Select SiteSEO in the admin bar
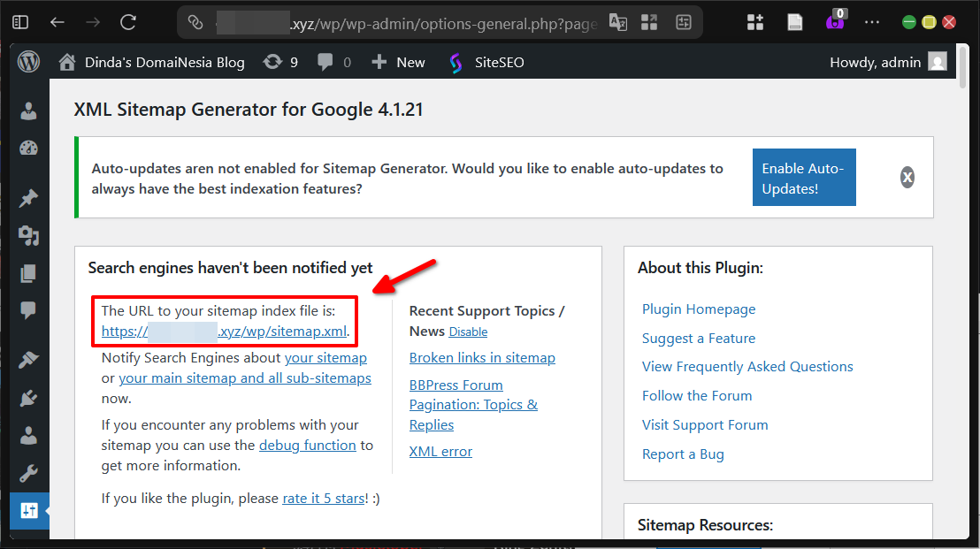The image size is (980, 549). coord(486,62)
